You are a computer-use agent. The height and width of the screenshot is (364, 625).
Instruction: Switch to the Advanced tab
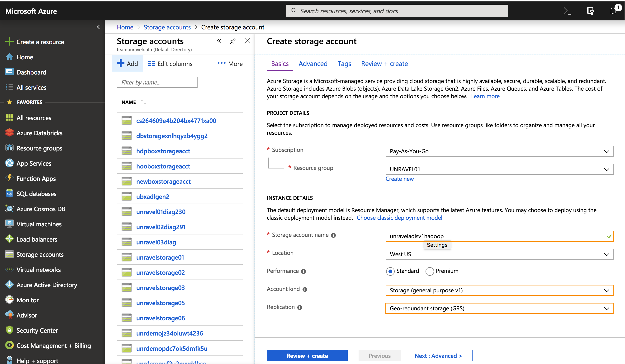click(313, 64)
